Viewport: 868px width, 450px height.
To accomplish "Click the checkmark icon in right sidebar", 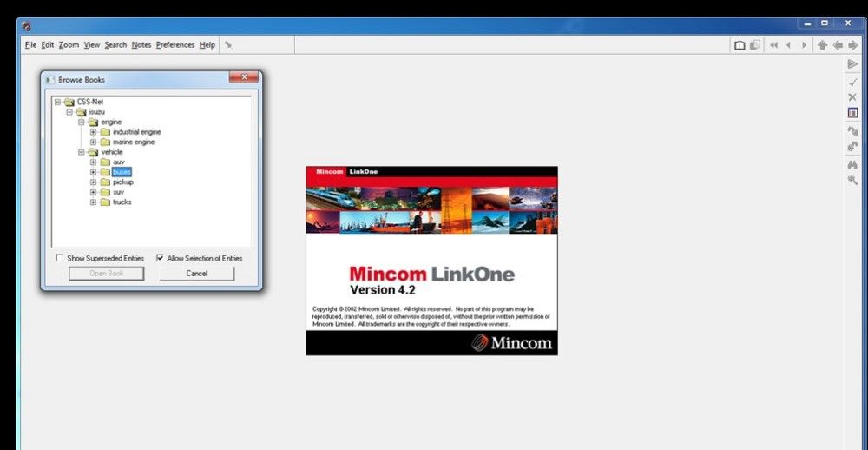I will [852, 82].
